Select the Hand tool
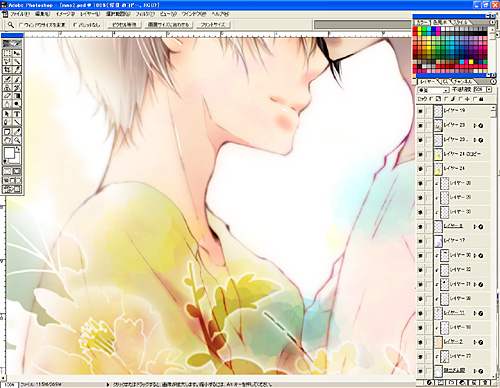The height and width of the screenshot is (388, 500). (7, 140)
